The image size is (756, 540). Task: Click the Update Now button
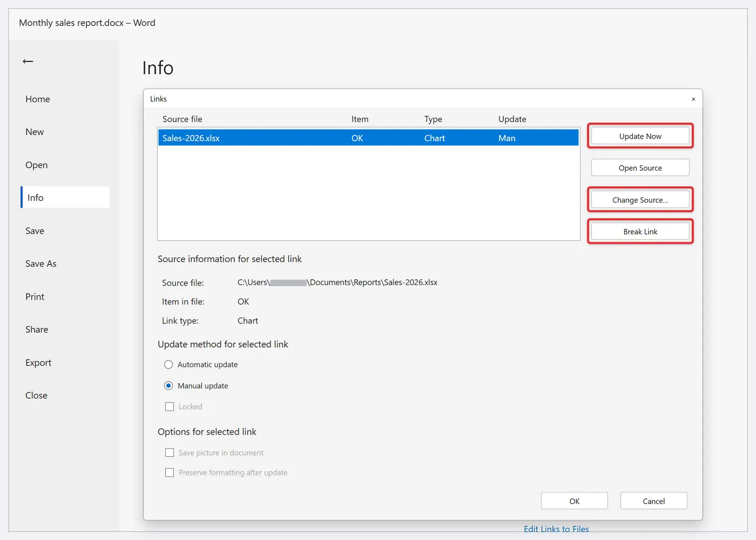pyautogui.click(x=640, y=136)
